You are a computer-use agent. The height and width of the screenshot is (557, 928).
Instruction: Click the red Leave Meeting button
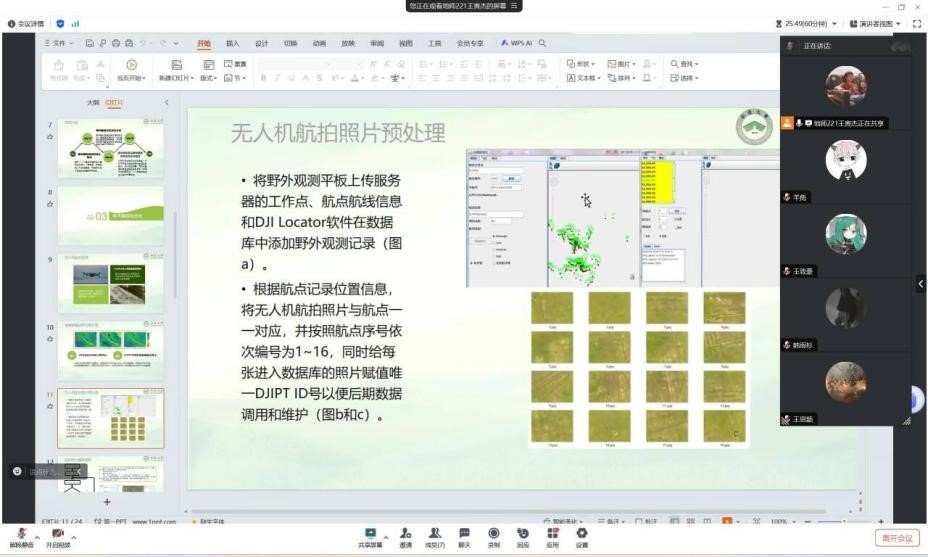[x=896, y=538]
